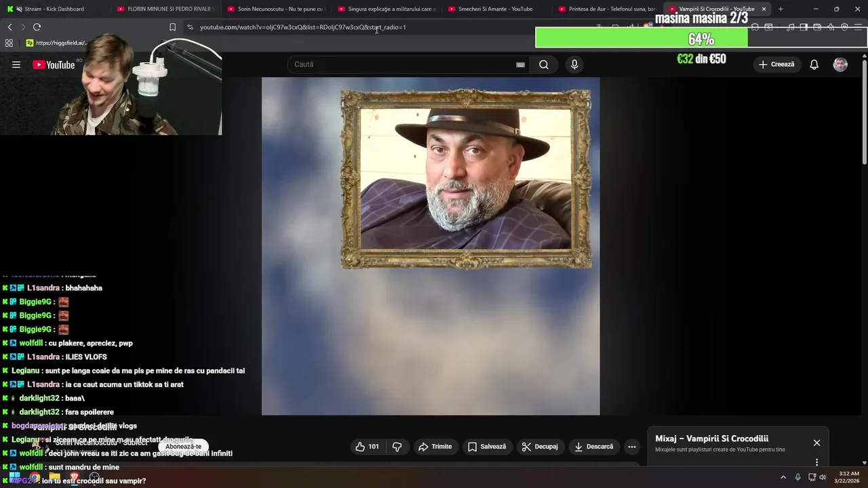Open site information icon beside URL
The width and height of the screenshot is (868, 488).
[190, 27]
